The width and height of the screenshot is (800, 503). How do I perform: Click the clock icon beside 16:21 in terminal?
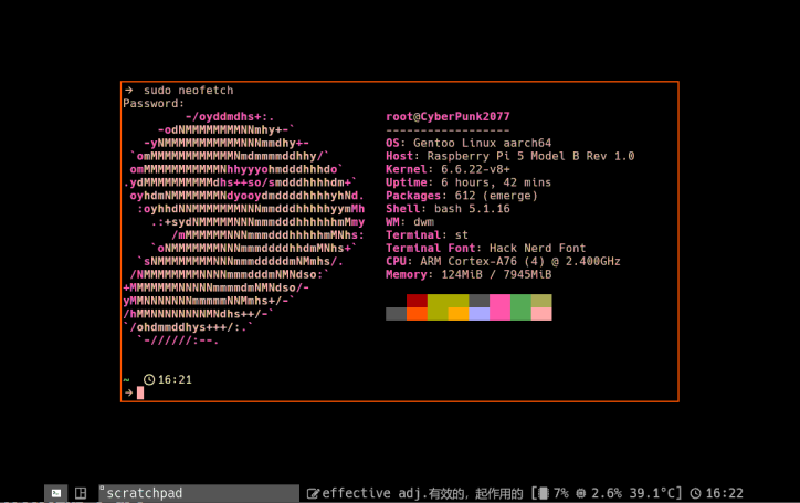(x=149, y=380)
